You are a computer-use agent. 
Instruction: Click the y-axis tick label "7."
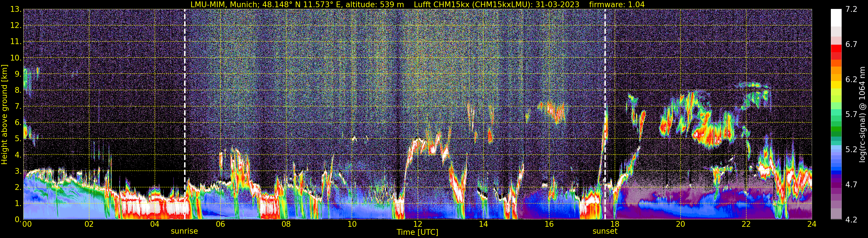[x=18, y=106]
